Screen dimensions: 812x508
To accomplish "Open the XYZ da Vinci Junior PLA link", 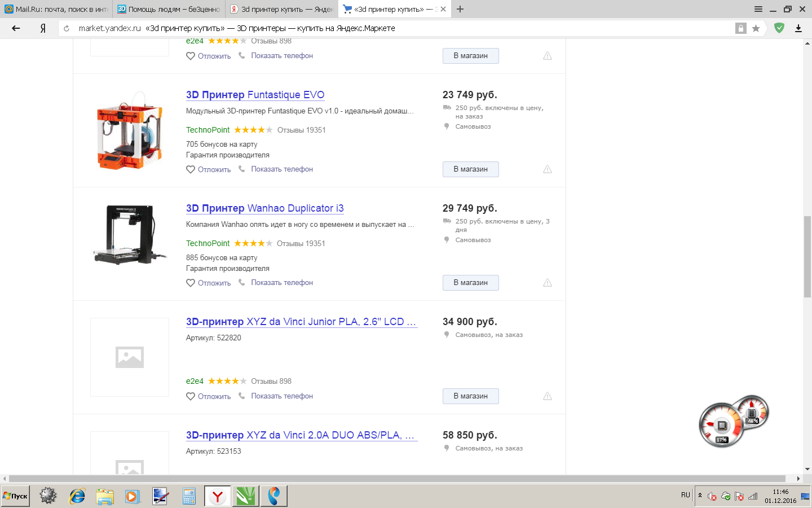I will 301,322.
